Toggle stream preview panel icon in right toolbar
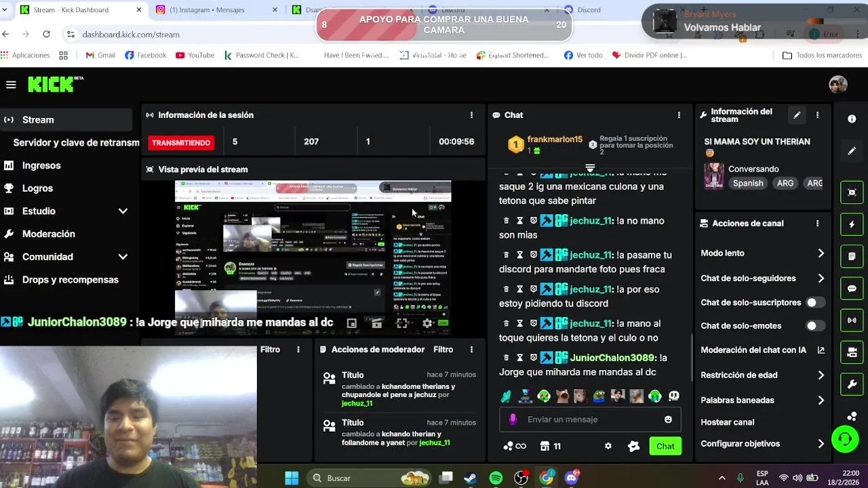The height and width of the screenshot is (488, 868). [x=852, y=192]
